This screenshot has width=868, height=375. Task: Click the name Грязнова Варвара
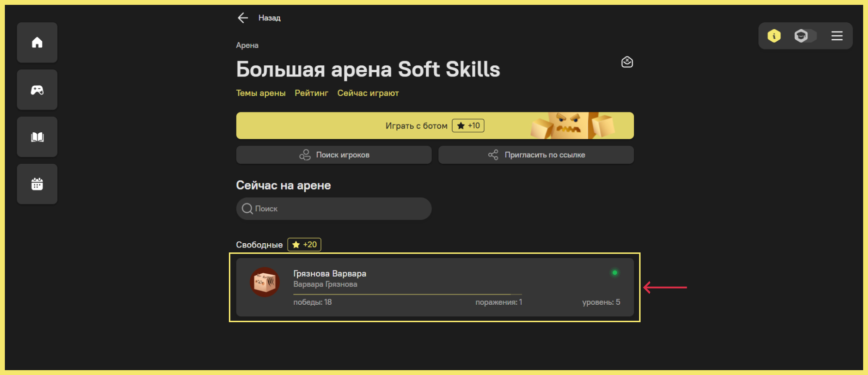[330, 274]
